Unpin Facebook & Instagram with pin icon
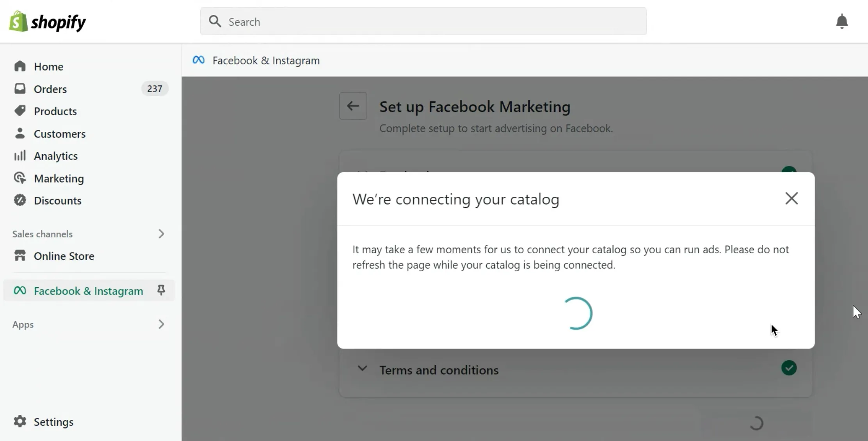 coord(161,290)
